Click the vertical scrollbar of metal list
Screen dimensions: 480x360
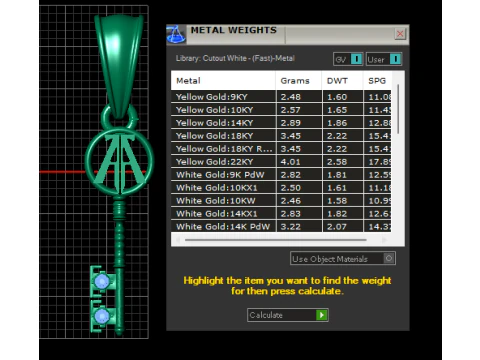click(x=398, y=109)
